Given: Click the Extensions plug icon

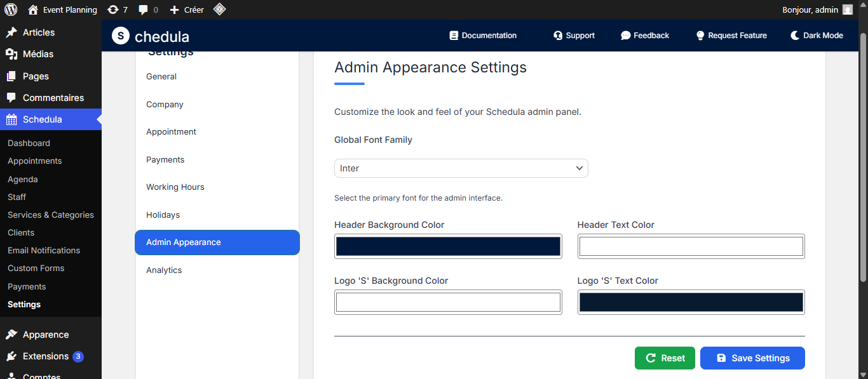Looking at the screenshot, I should pyautogui.click(x=11, y=356).
